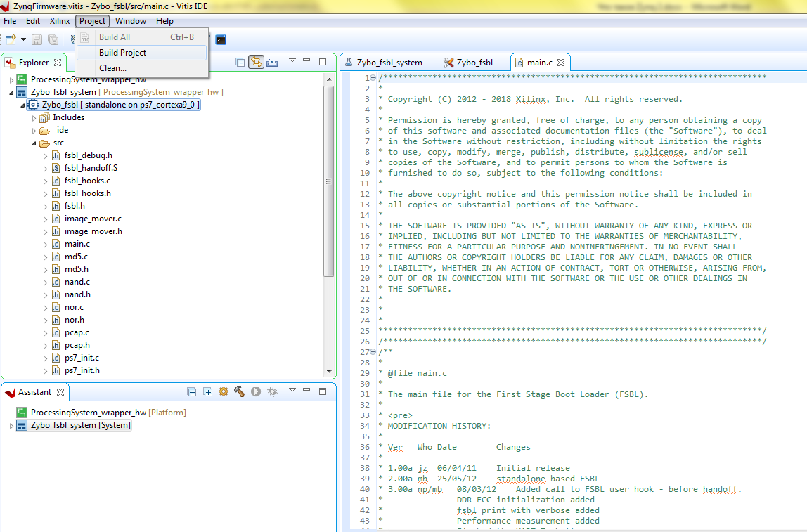The image size is (807, 532).
Task: Close the Assistant tab
Action: tap(60, 392)
